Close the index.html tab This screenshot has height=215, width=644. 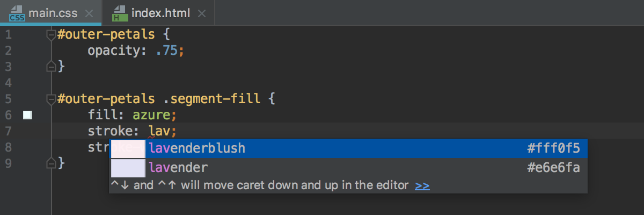coord(201,13)
